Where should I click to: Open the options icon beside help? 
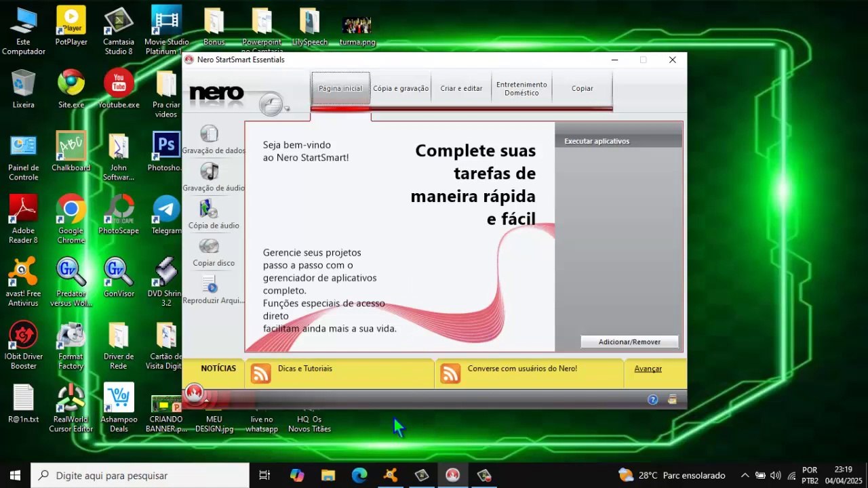pos(672,400)
